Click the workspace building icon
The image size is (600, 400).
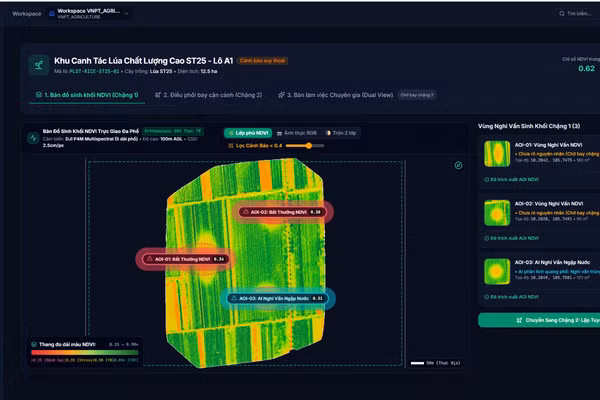click(x=52, y=14)
